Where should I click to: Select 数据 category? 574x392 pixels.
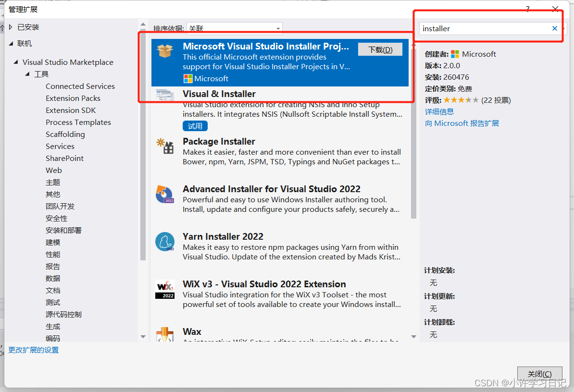coord(53,278)
